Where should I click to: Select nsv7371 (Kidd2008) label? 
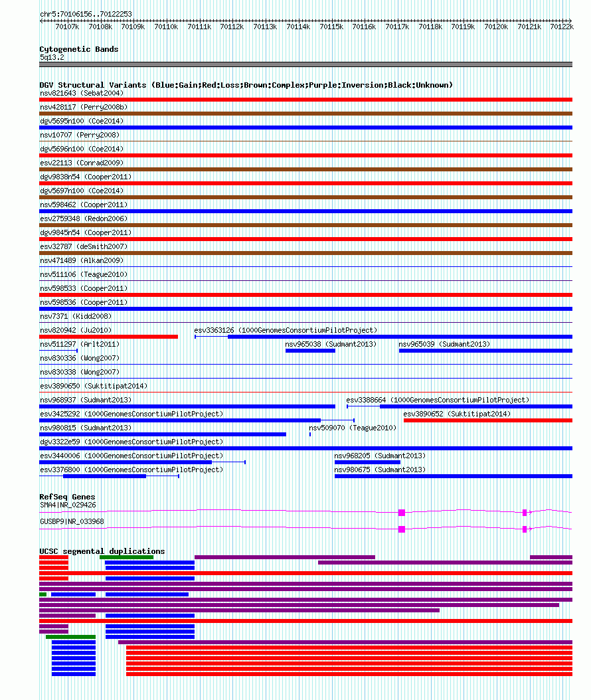coord(76,316)
